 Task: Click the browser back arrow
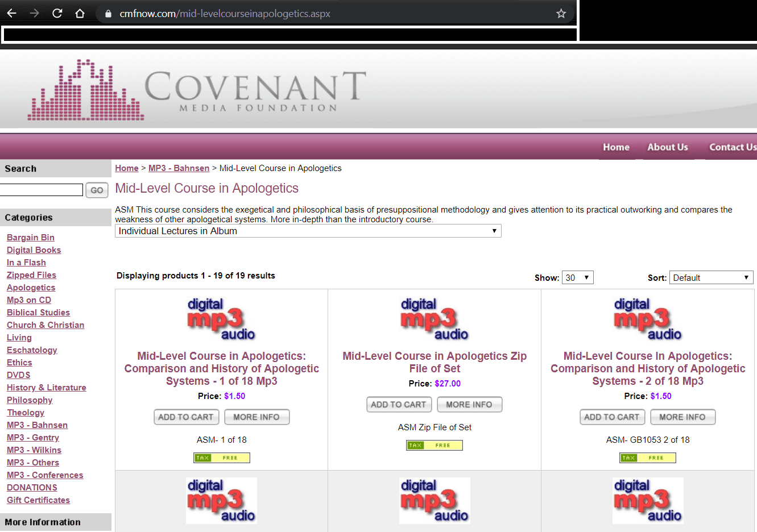(12, 13)
